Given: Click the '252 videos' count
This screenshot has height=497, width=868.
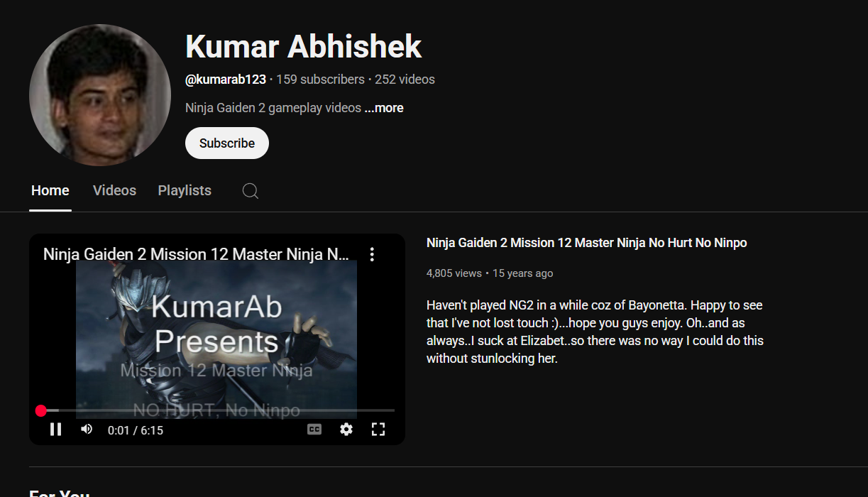Looking at the screenshot, I should pos(405,80).
